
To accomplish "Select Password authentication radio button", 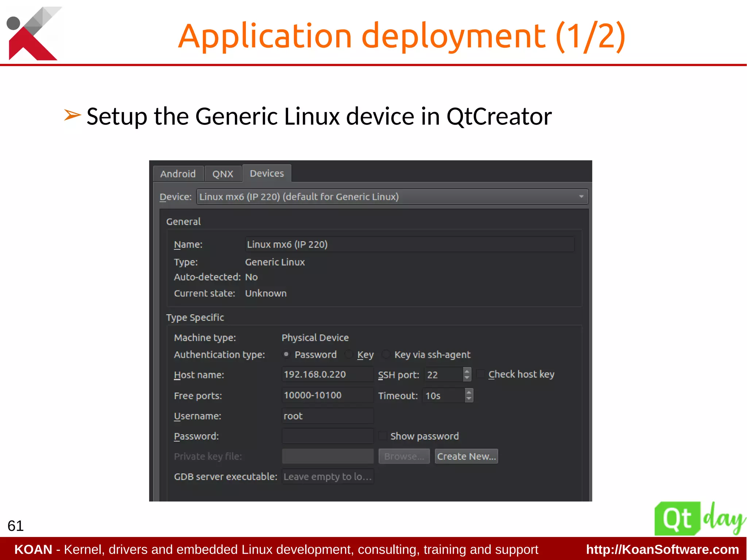I will coord(286,354).
